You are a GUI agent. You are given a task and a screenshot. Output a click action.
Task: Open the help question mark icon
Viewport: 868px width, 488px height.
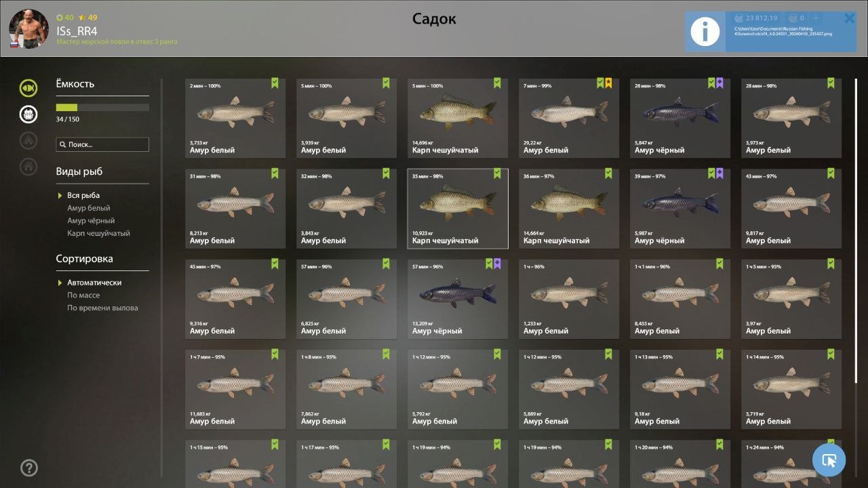pos(29,468)
